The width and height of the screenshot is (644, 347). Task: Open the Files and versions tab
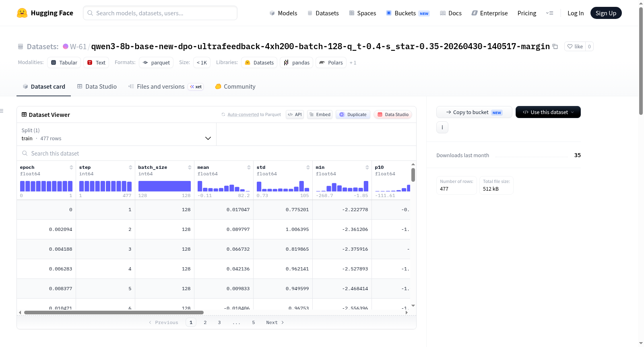tap(166, 87)
